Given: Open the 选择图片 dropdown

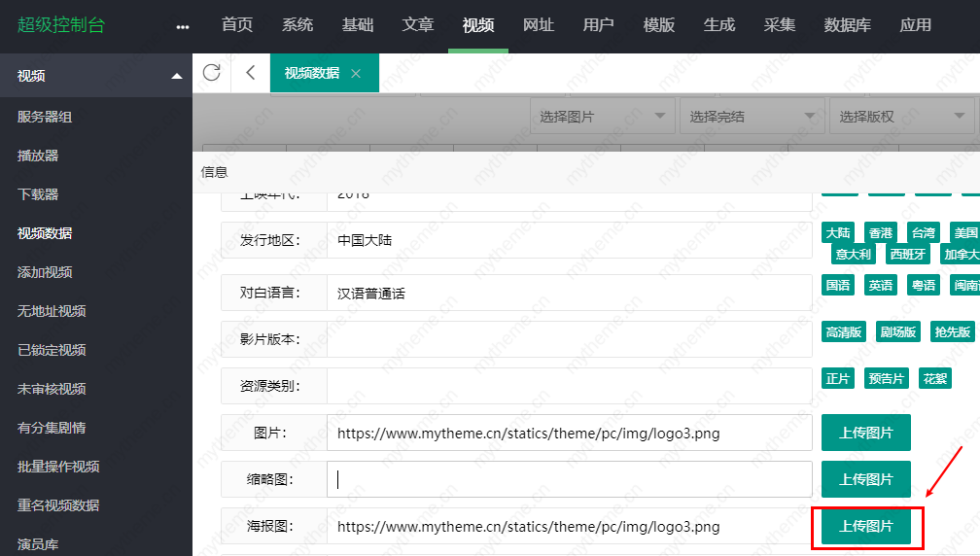Looking at the screenshot, I should pos(603,117).
